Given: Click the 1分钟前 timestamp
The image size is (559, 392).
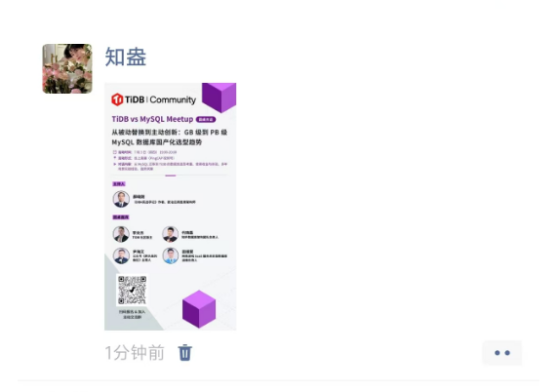Looking at the screenshot, I should click(135, 353).
